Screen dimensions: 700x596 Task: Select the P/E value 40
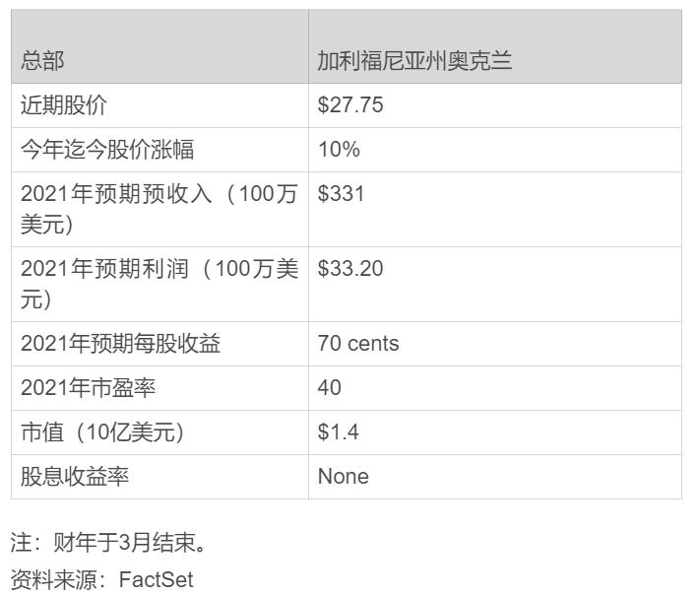click(x=329, y=388)
